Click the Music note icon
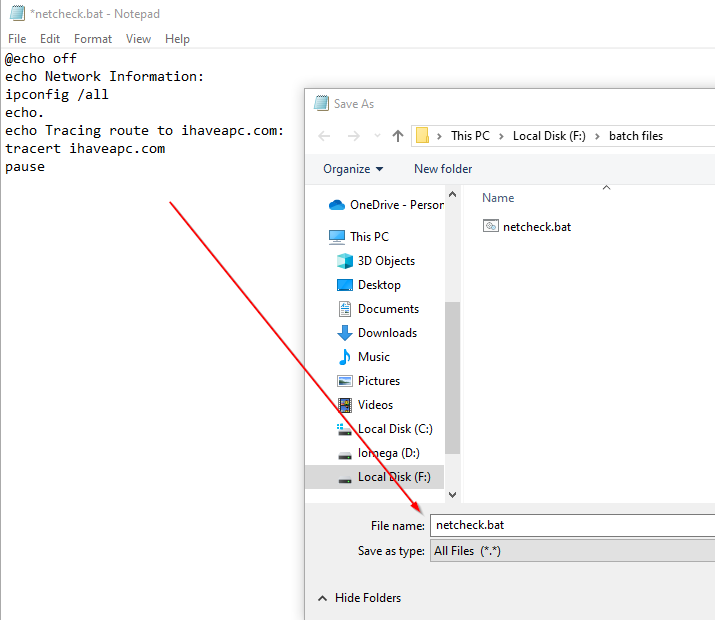 pos(345,357)
